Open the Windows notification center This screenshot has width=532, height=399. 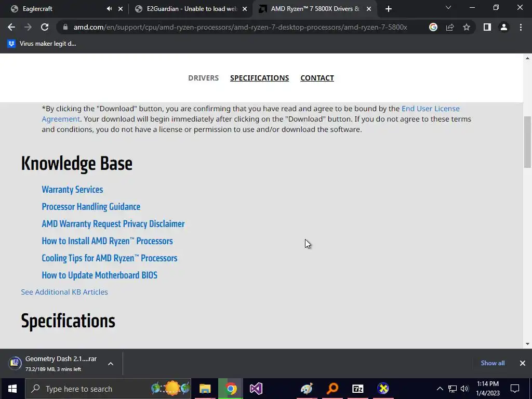[515, 389]
